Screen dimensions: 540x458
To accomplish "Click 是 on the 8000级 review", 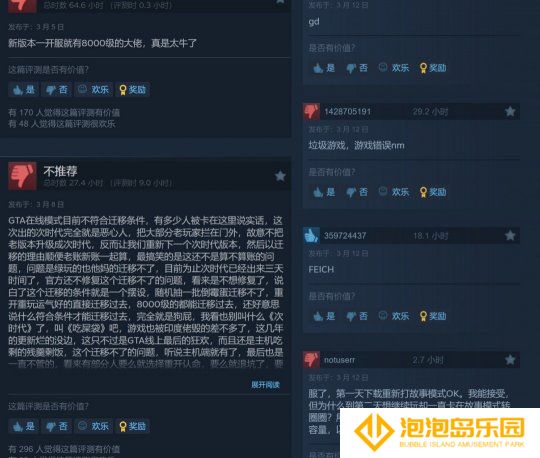I will point(23,90).
